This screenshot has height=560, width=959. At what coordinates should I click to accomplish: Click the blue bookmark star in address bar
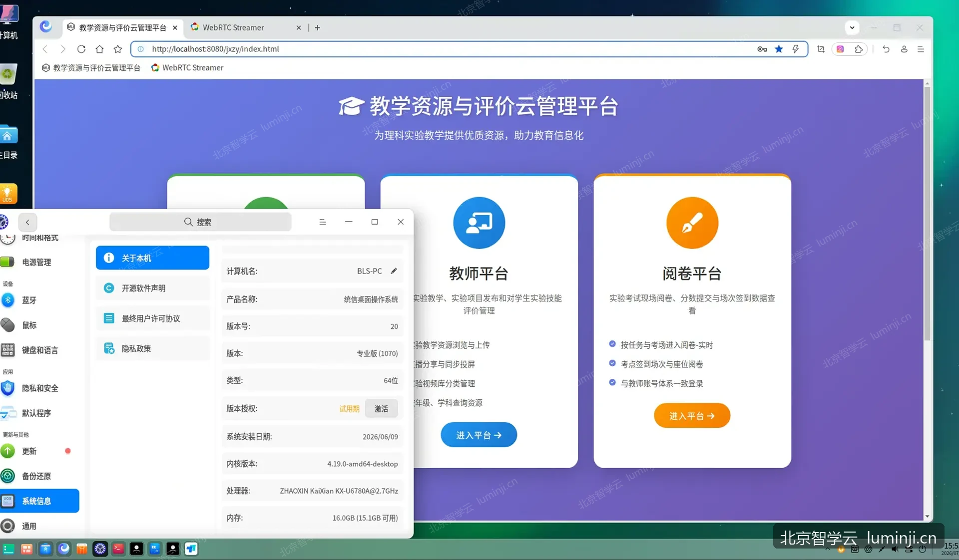(x=779, y=49)
